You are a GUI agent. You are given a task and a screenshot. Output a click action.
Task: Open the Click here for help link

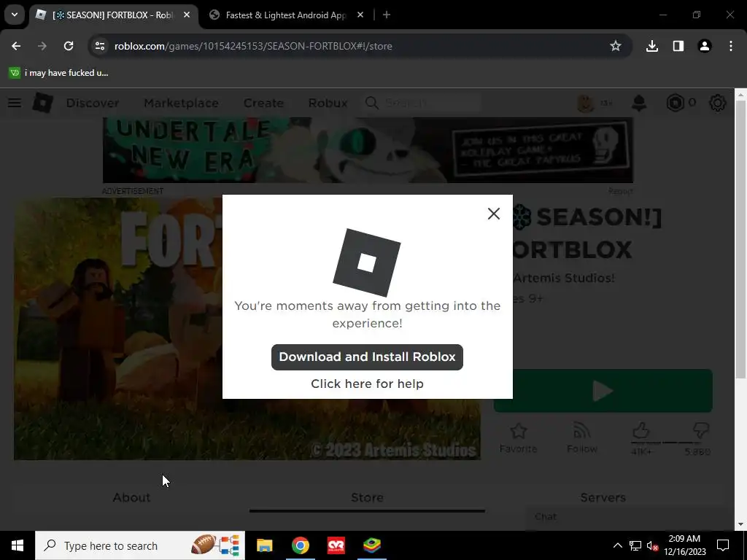tap(367, 384)
